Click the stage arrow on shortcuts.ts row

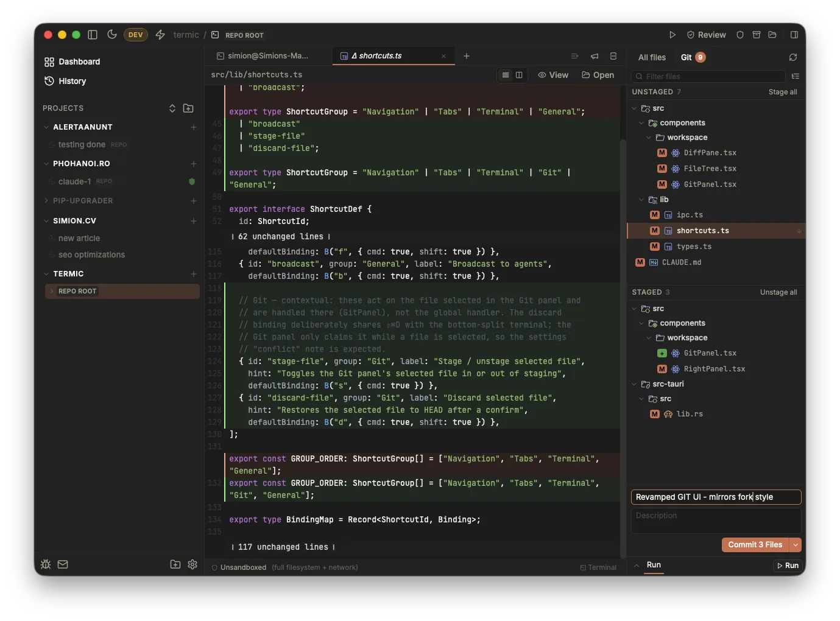pyautogui.click(x=799, y=231)
